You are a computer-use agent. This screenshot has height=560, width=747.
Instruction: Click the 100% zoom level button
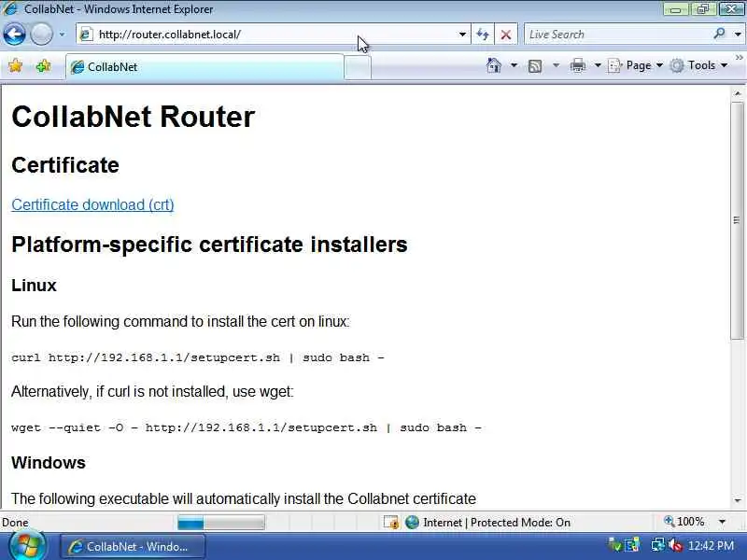(x=684, y=522)
